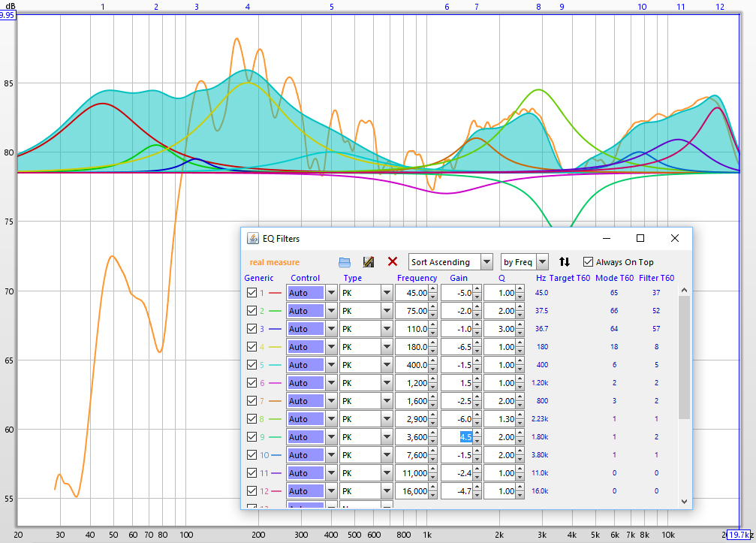756x543 pixels.
Task: Open the Sort Ascending dropdown
Action: (x=486, y=261)
